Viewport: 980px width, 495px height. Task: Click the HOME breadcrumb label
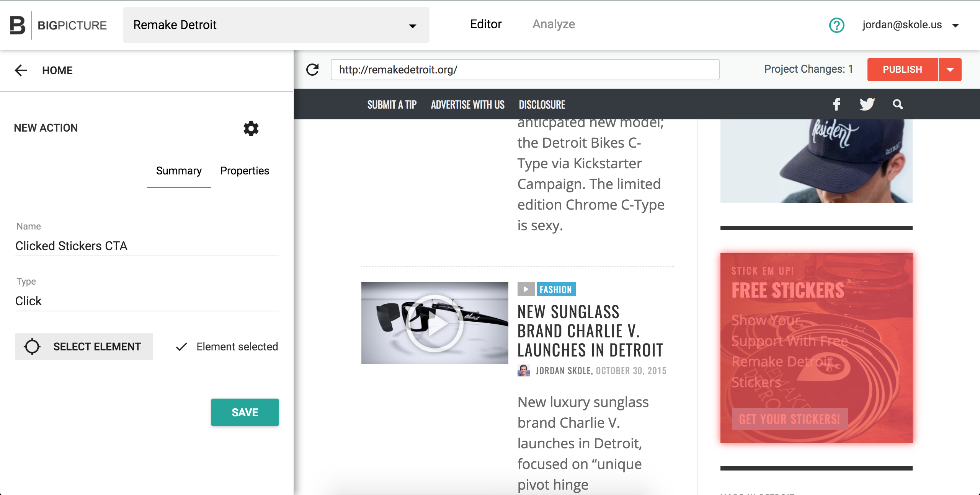click(x=57, y=70)
